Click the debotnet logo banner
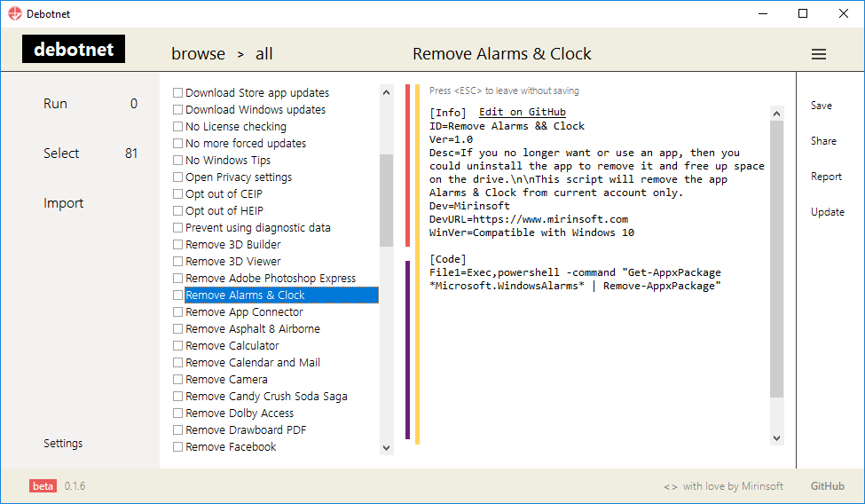The image size is (865, 504). 74,49
